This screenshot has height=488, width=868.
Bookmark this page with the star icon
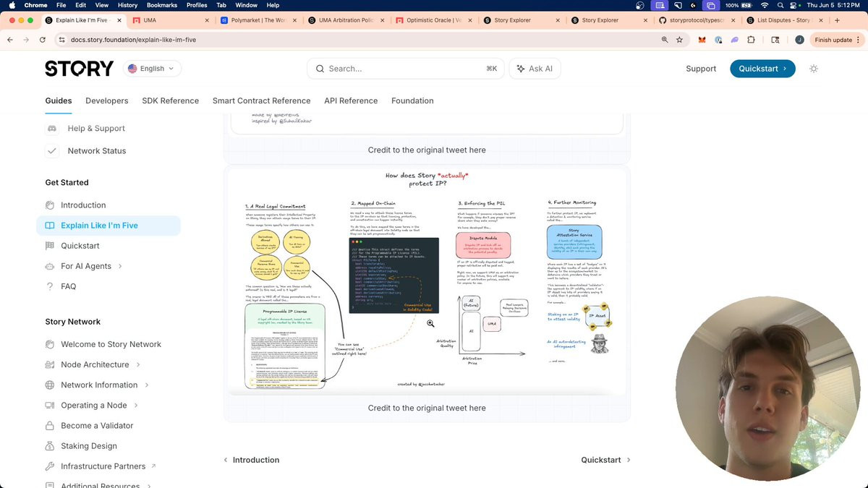click(x=679, y=40)
